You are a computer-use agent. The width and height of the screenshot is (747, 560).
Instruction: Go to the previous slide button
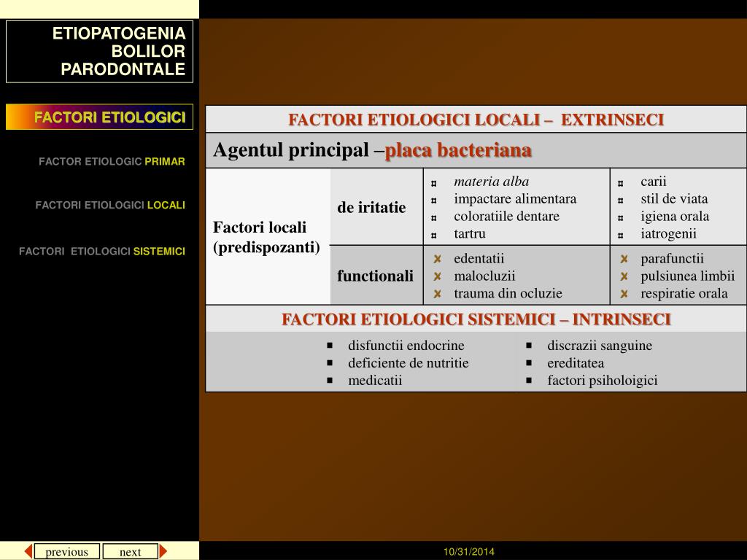66,551
